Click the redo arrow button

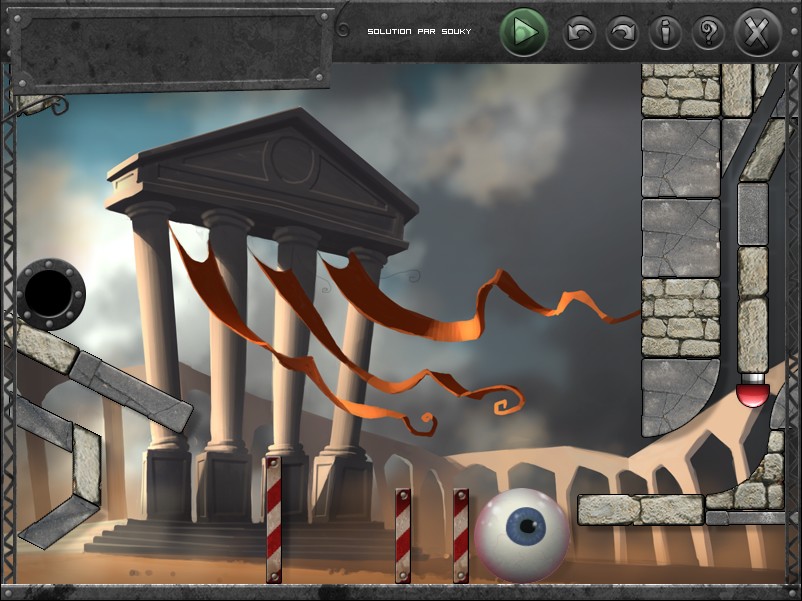(x=622, y=33)
